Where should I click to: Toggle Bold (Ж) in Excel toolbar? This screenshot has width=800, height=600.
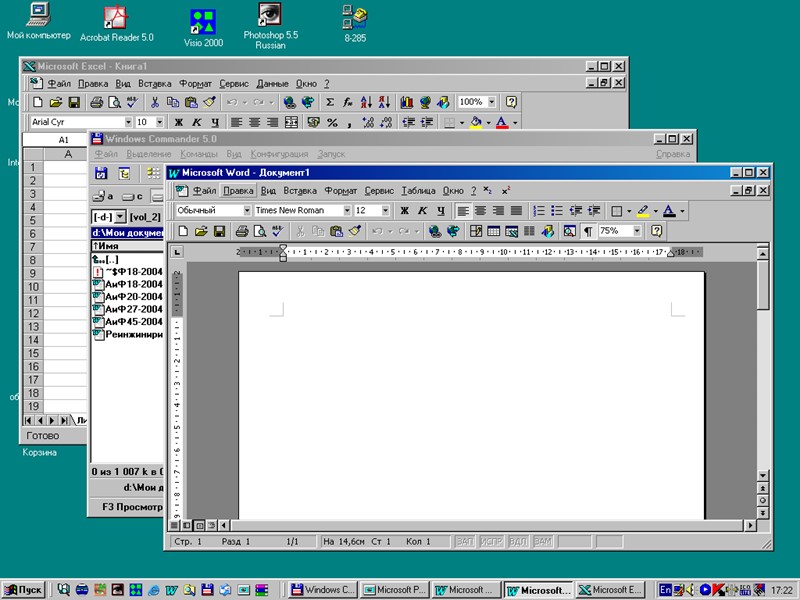[179, 122]
